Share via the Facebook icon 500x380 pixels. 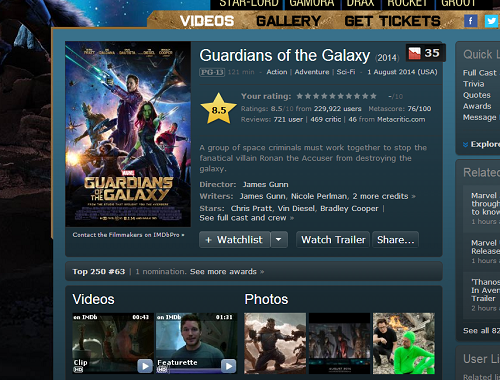(x=470, y=21)
